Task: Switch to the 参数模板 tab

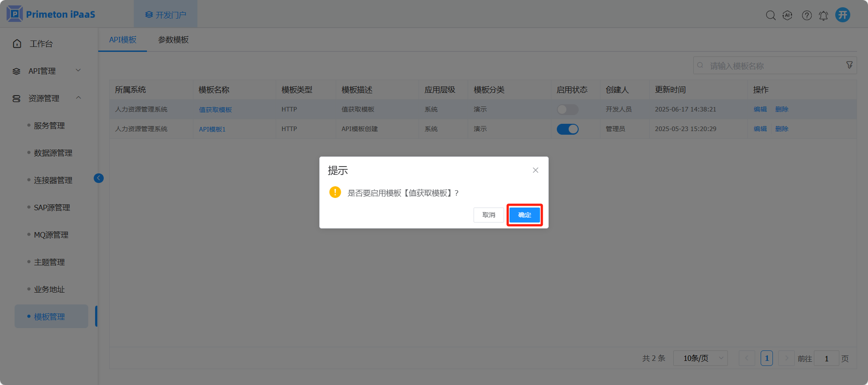Action: pos(173,40)
